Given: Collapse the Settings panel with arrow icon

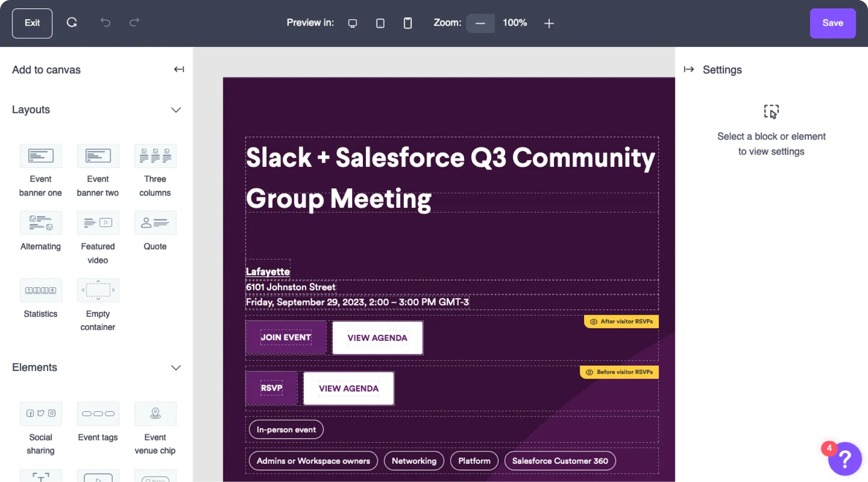Looking at the screenshot, I should point(689,70).
